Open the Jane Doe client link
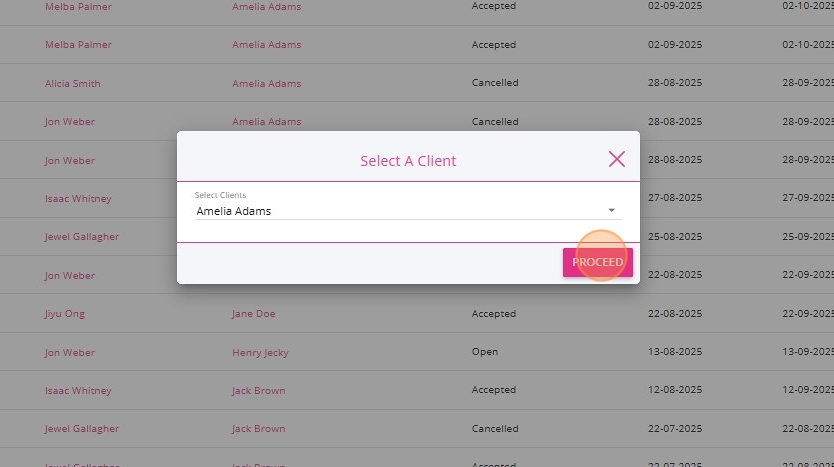The width and height of the screenshot is (834, 467). [253, 314]
